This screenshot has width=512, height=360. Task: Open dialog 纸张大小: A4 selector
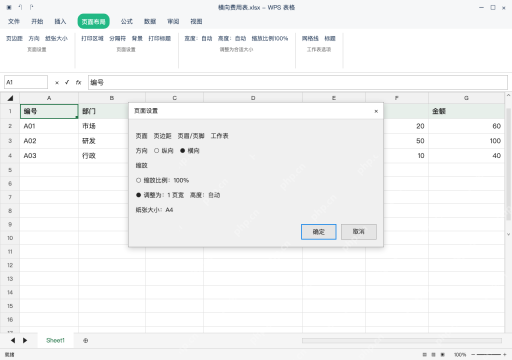click(x=154, y=210)
